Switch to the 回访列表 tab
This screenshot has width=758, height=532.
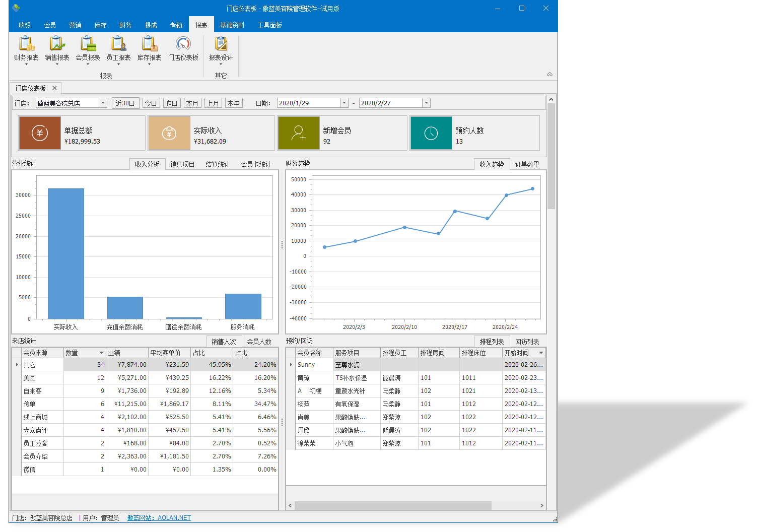(527, 342)
